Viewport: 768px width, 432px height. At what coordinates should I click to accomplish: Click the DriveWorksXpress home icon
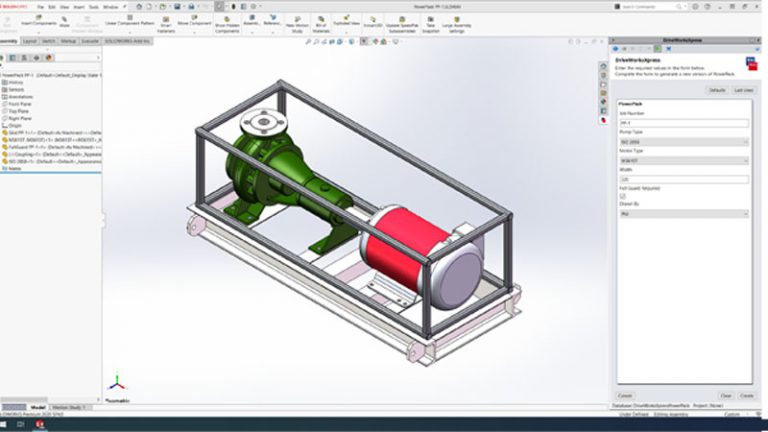pyautogui.click(x=616, y=49)
